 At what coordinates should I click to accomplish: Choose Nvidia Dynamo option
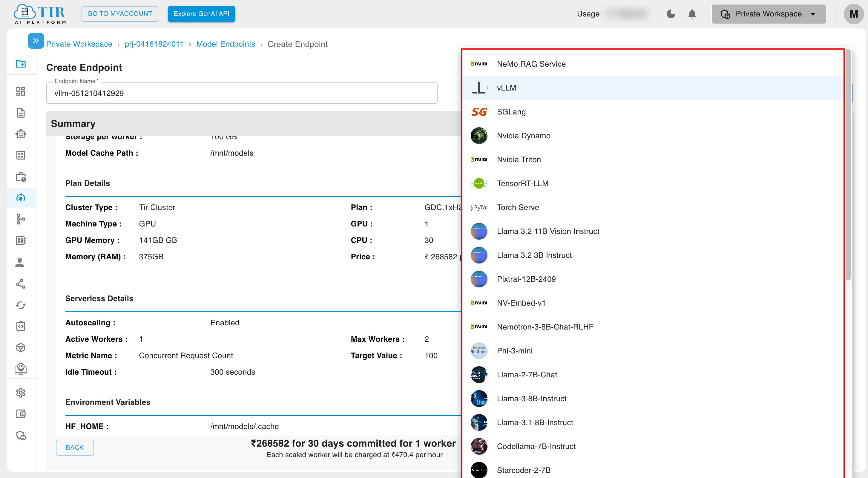652,136
